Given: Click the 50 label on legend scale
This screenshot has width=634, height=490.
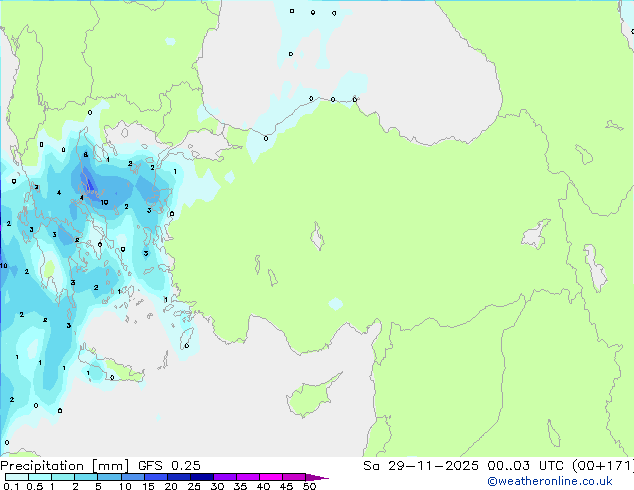Looking at the screenshot, I should click(309, 487).
